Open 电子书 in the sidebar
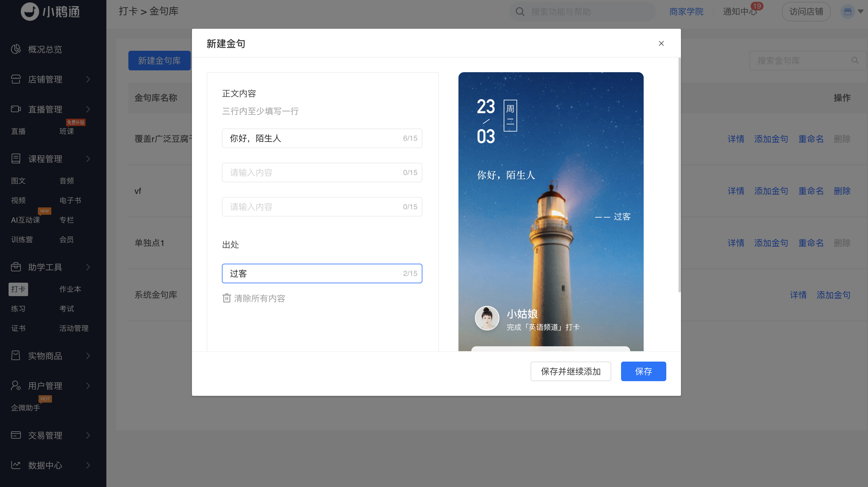868x487 pixels. coord(70,200)
